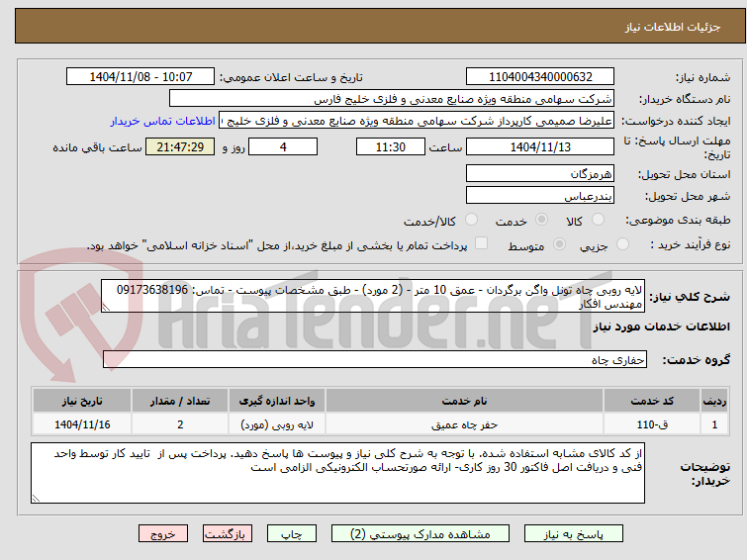
Task: Click the نام خدمت column header
Action: pyautogui.click(x=464, y=401)
